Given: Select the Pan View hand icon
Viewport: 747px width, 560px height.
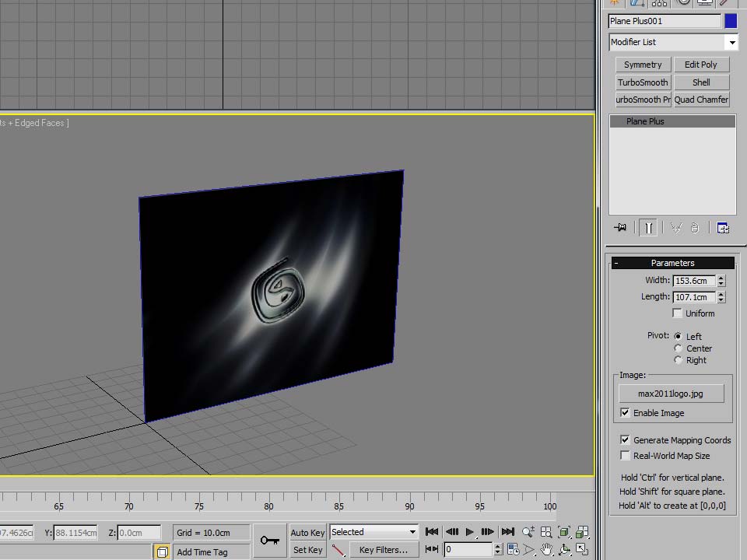Looking at the screenshot, I should tap(547, 550).
